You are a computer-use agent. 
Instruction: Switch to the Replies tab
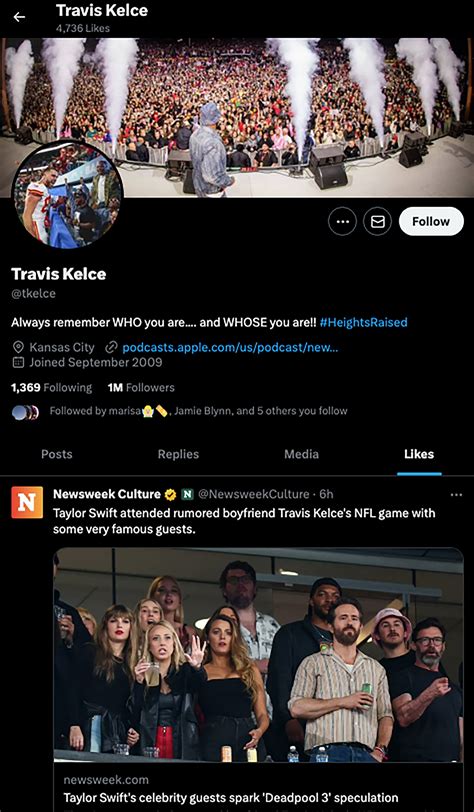(178, 454)
